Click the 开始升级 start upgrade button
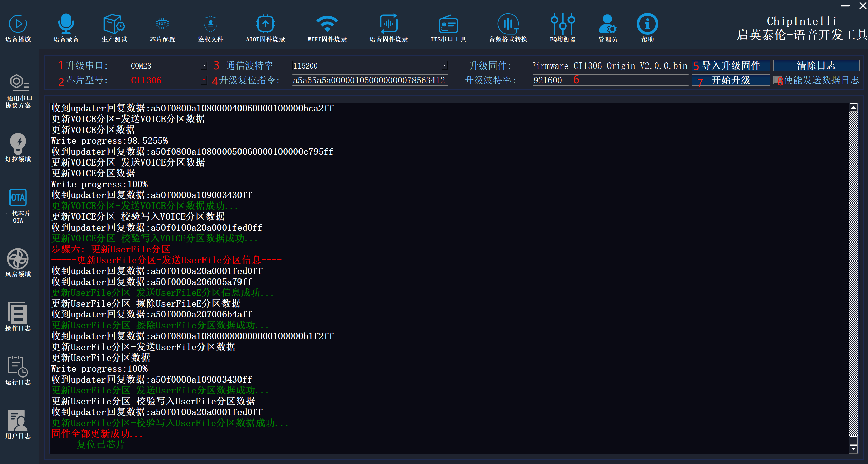The height and width of the screenshot is (464, 868). (731, 80)
